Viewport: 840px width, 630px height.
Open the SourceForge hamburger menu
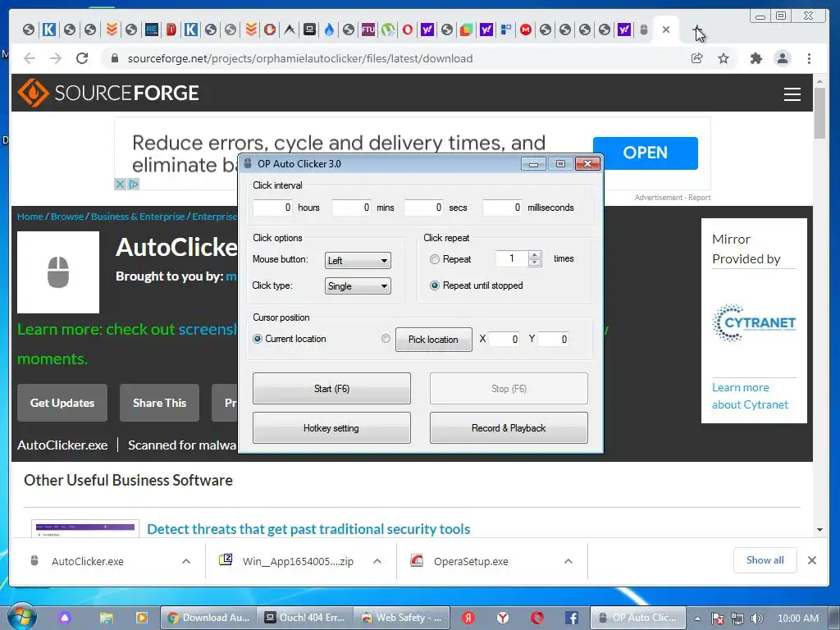(792, 94)
